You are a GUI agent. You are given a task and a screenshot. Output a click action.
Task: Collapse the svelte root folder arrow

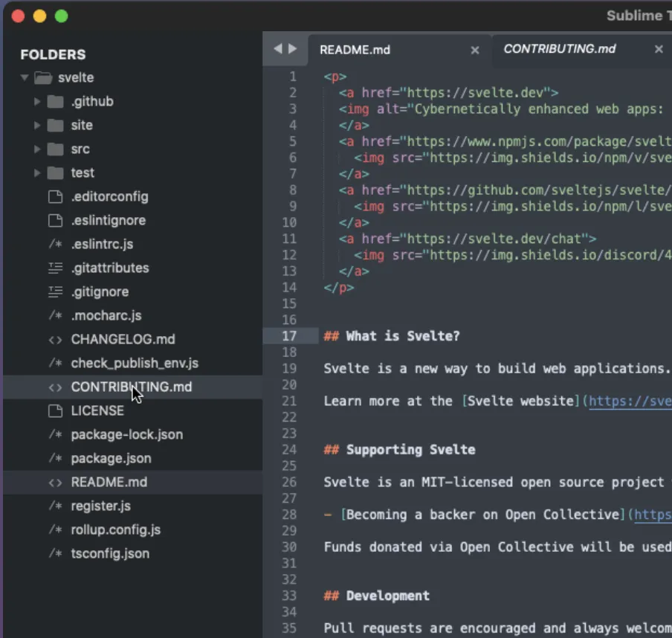coord(25,77)
